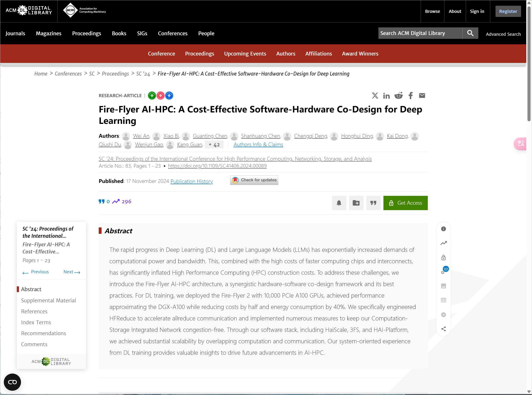Image resolution: width=532 pixels, height=395 pixels.
Task: Open figures image icon in side rail
Action: click(444, 286)
